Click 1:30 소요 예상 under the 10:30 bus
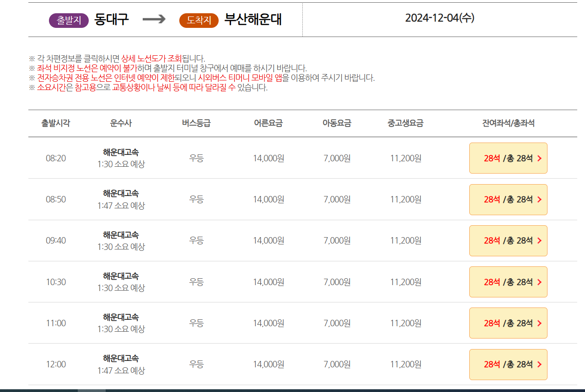This screenshot has height=392, width=585. [x=121, y=288]
